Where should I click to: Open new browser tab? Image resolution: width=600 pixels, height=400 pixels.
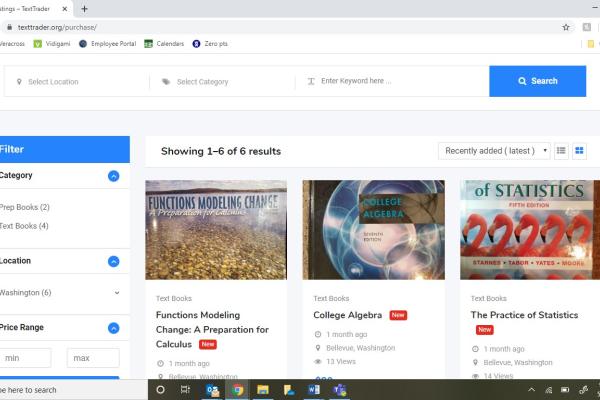[x=84, y=8]
